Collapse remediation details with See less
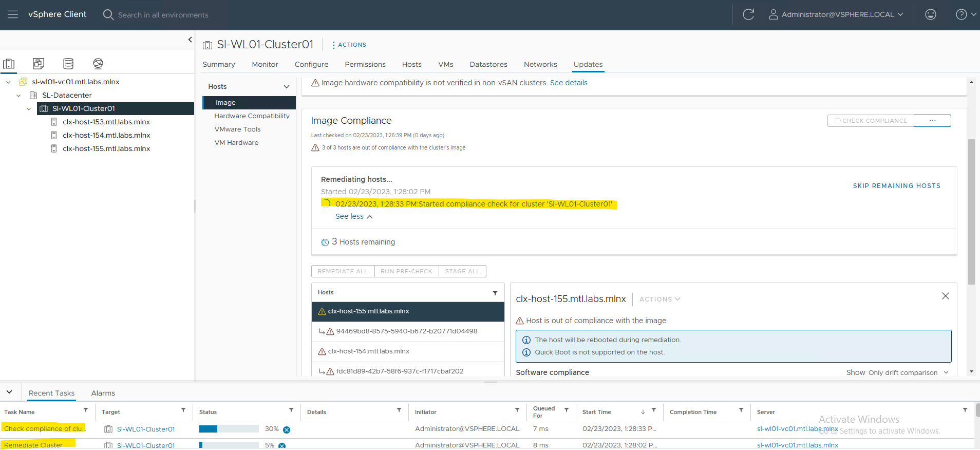Viewport: 980px width, 450px height. pyautogui.click(x=354, y=216)
